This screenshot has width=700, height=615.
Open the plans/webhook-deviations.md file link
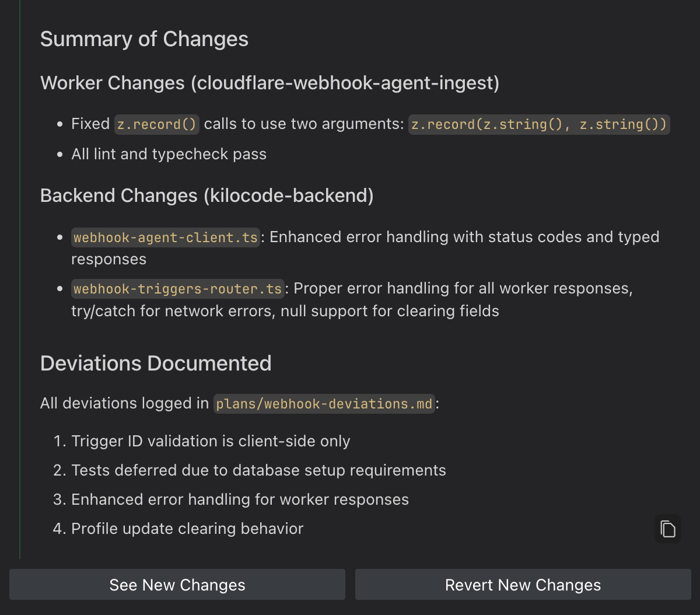pos(324,404)
